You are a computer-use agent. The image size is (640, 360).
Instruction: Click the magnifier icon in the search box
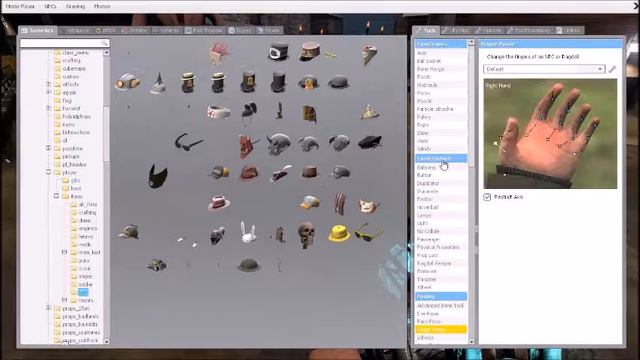tap(104, 43)
